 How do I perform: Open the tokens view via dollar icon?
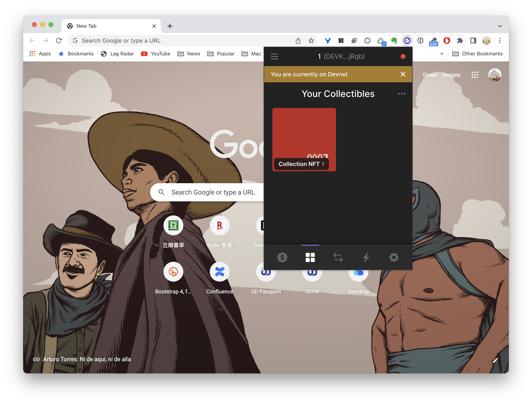click(282, 257)
